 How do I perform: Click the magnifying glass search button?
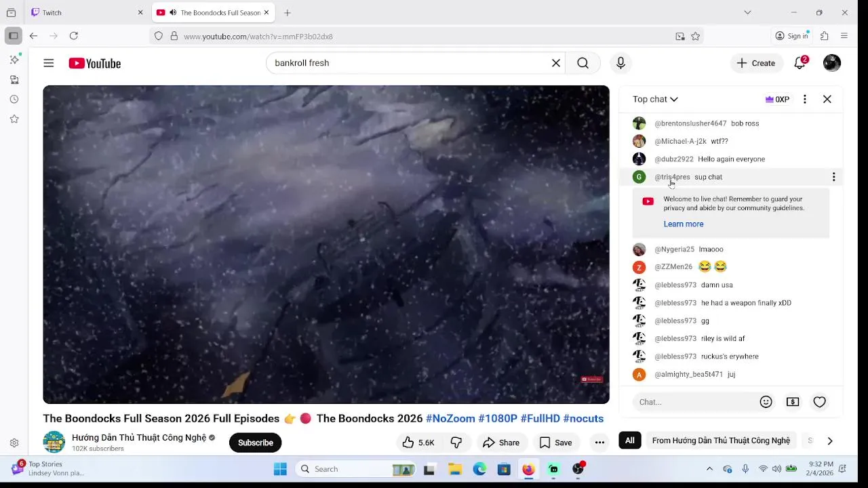583,63
